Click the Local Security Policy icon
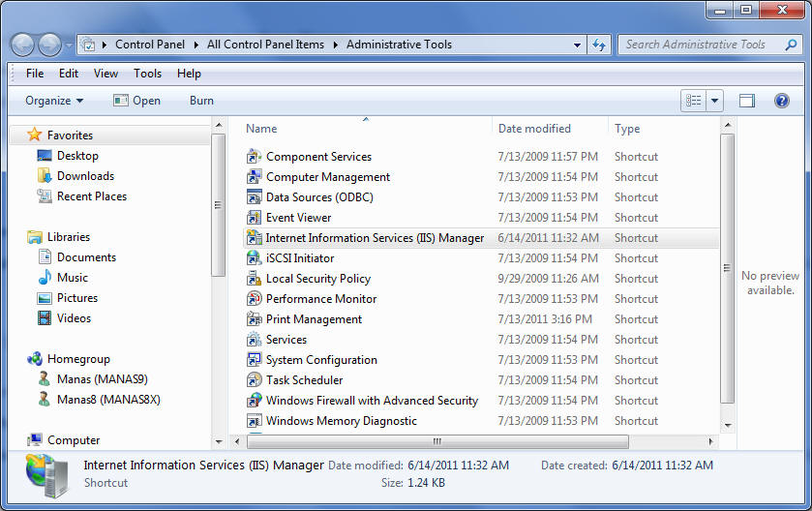The width and height of the screenshot is (812, 511). (254, 279)
